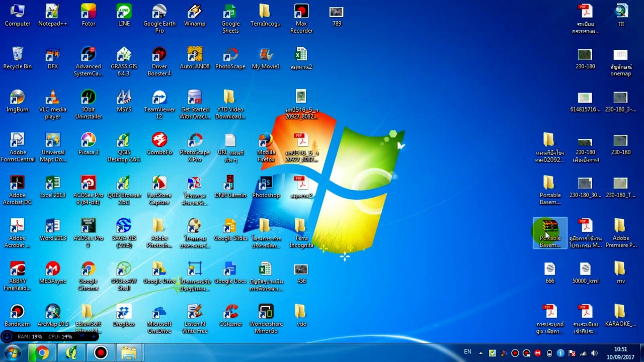Open the volume speaker tray icon
644x362 pixels.
594,353
